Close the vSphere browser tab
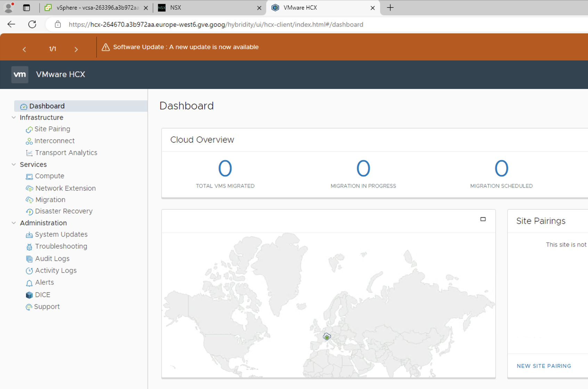Viewport: 588px width, 389px height. [146, 8]
